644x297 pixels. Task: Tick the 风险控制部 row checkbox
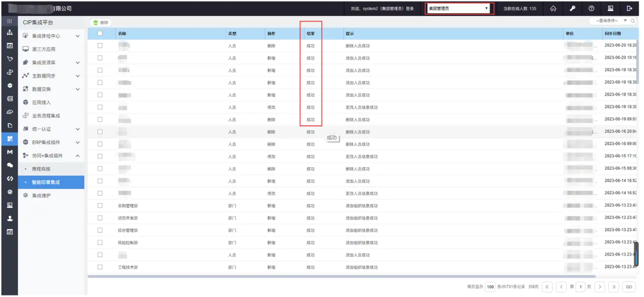coord(100,242)
